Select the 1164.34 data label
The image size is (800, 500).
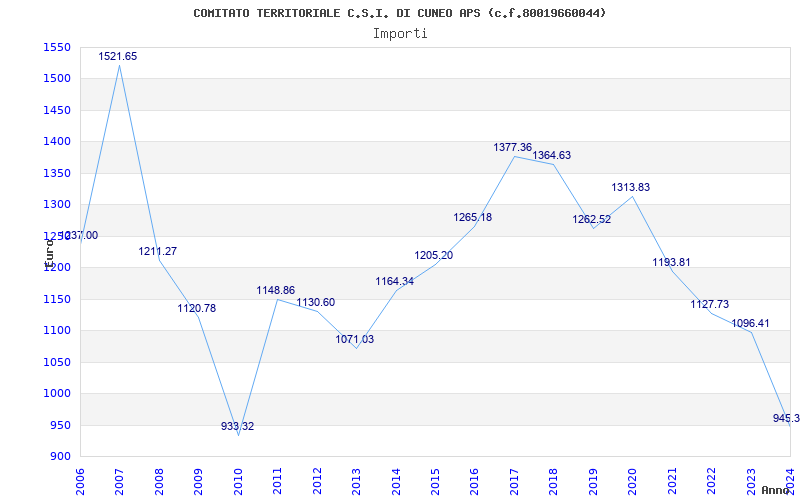(x=395, y=282)
